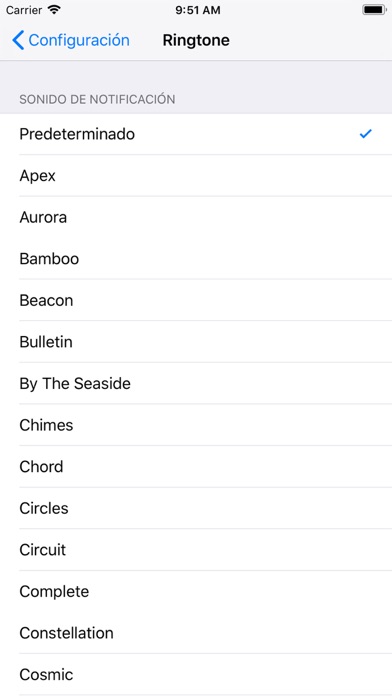Tap the battery indicator icon
The height and width of the screenshot is (696, 392).
374,10
